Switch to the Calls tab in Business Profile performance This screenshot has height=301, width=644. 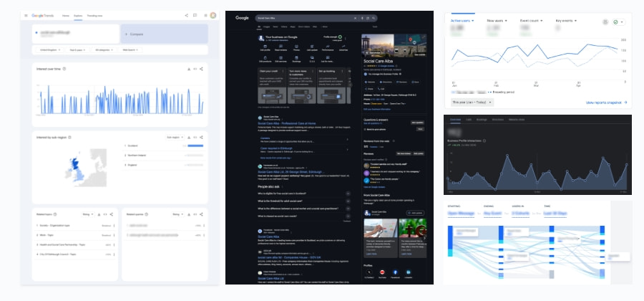(469, 119)
